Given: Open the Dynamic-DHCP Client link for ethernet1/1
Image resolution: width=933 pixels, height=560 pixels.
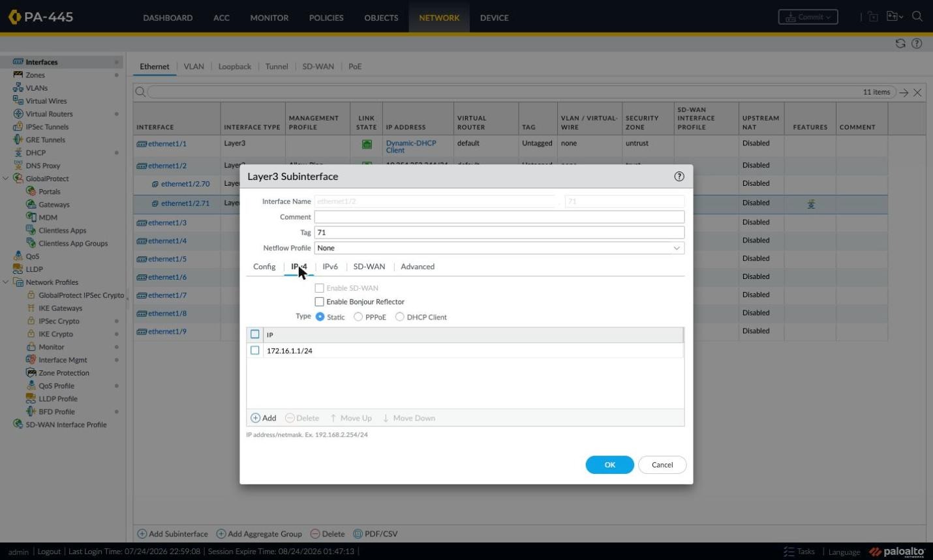Looking at the screenshot, I should [x=410, y=147].
